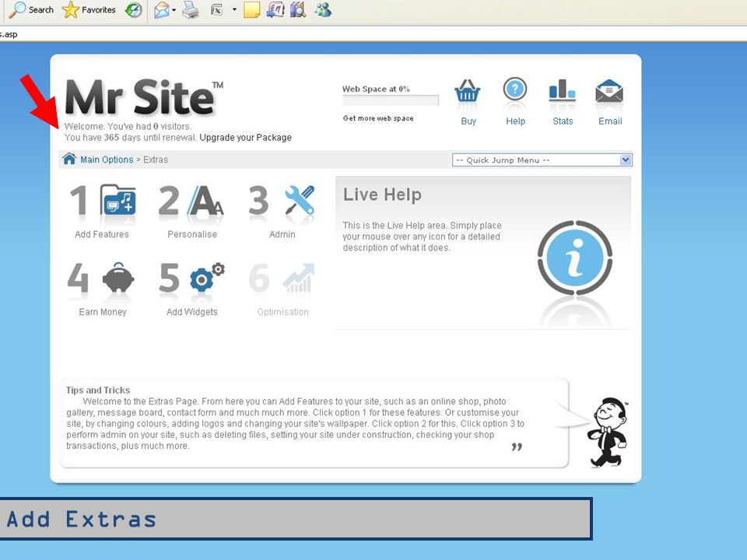Viewport: 747px width, 560px height.
Task: Click the Main Options breadcrumb link
Action: point(107,159)
